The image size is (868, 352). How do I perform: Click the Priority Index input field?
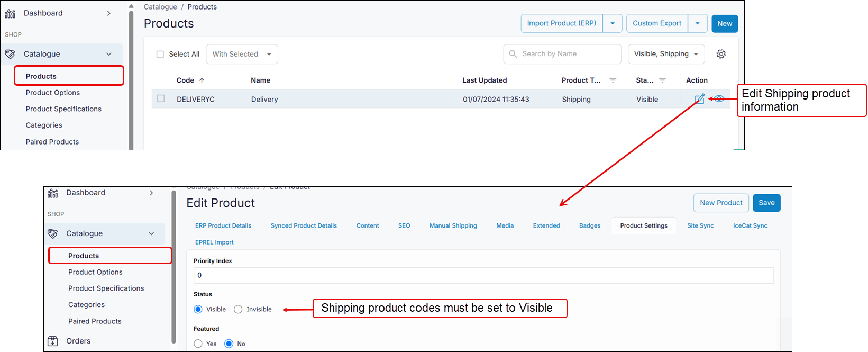coord(483,275)
